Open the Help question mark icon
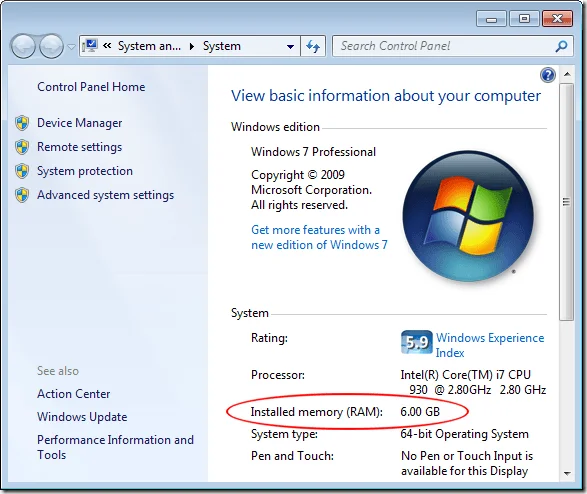The width and height of the screenshot is (587, 494). coord(548,75)
